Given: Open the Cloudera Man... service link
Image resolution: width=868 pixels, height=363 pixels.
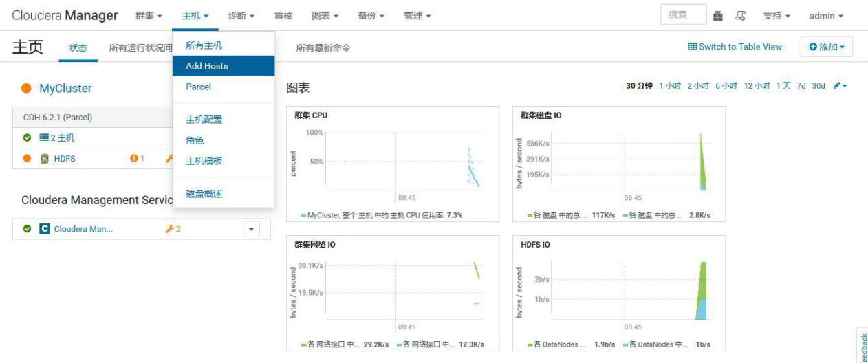Looking at the screenshot, I should [x=83, y=229].
